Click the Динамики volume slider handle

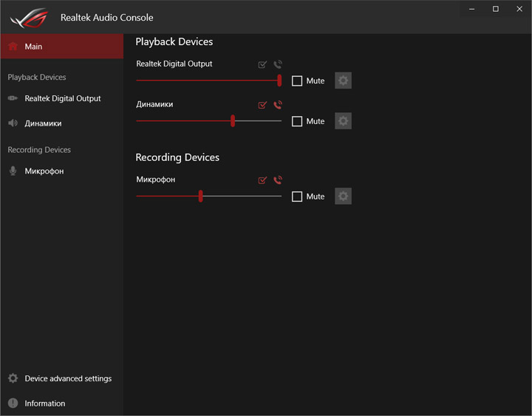click(x=233, y=121)
